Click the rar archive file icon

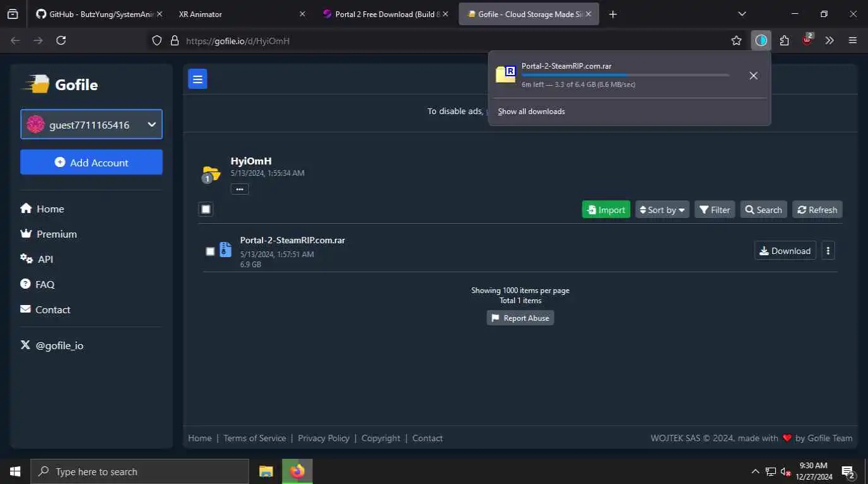click(226, 250)
